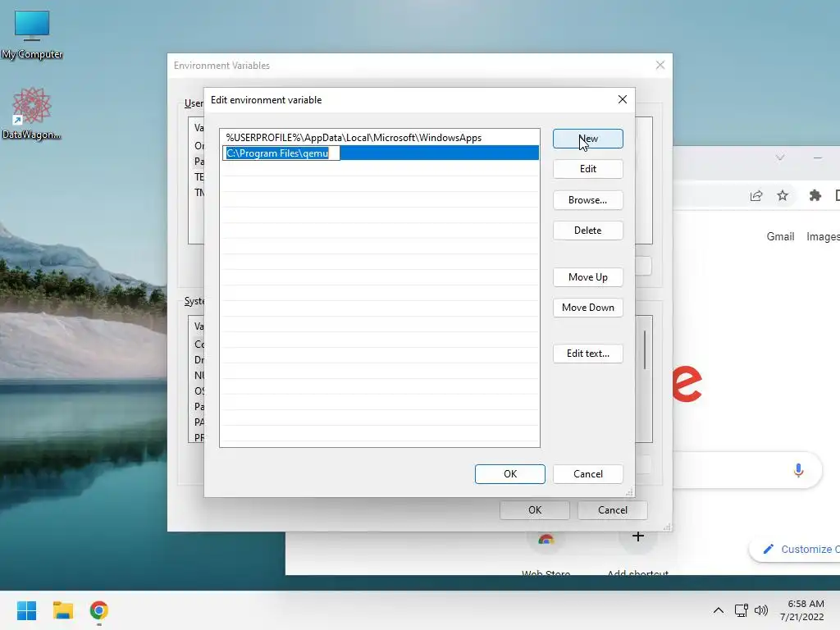Image resolution: width=840 pixels, height=630 pixels.
Task: Click the Add shortcut plus icon
Action: (x=637, y=536)
